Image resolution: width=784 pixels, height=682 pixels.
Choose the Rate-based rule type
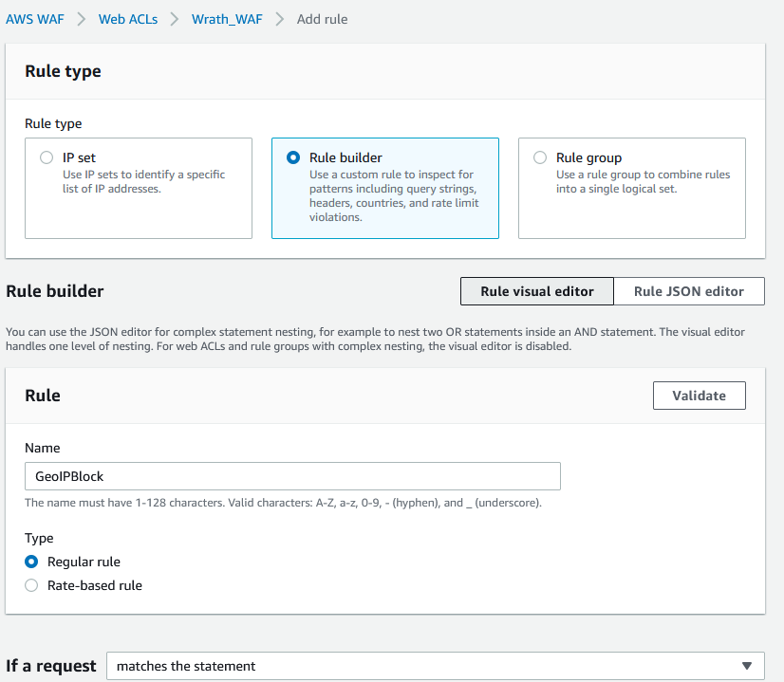pyautogui.click(x=31, y=586)
